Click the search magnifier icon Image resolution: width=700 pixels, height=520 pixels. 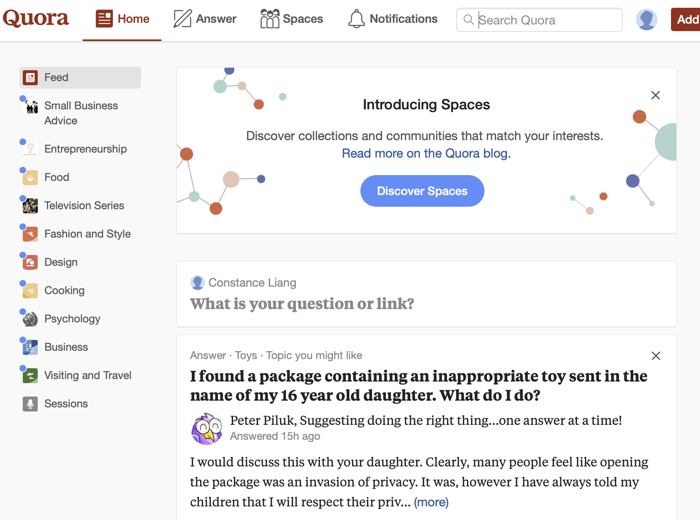tap(468, 20)
